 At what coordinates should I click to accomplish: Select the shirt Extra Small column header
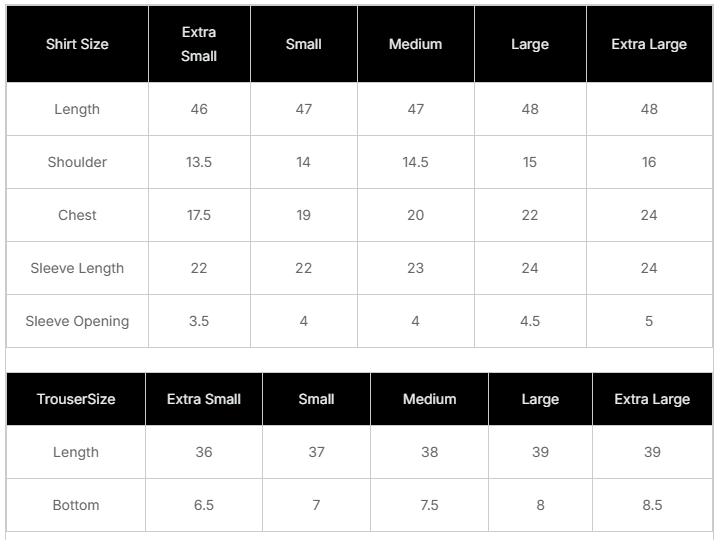coord(199,44)
